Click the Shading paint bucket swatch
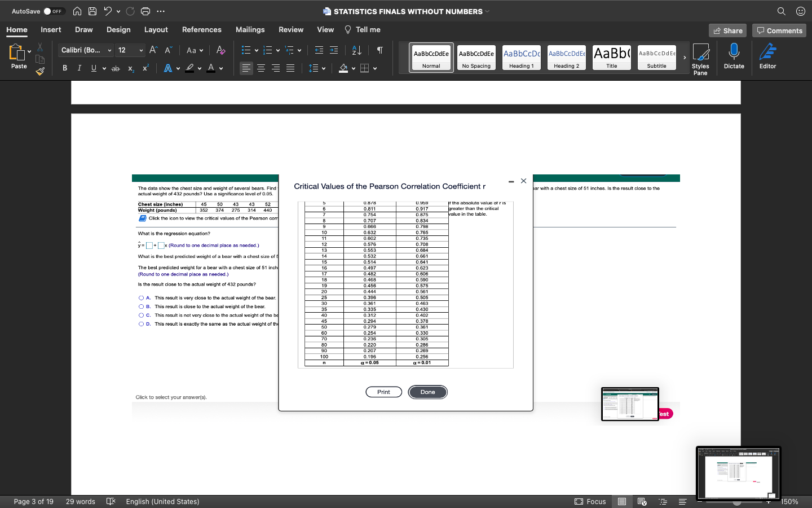 (x=343, y=68)
